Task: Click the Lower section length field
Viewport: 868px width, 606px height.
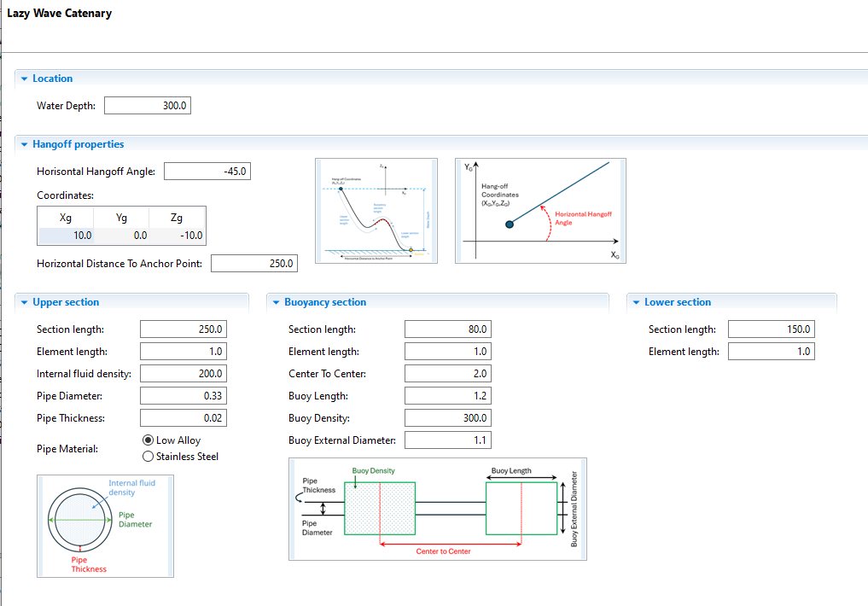Action: coord(772,329)
